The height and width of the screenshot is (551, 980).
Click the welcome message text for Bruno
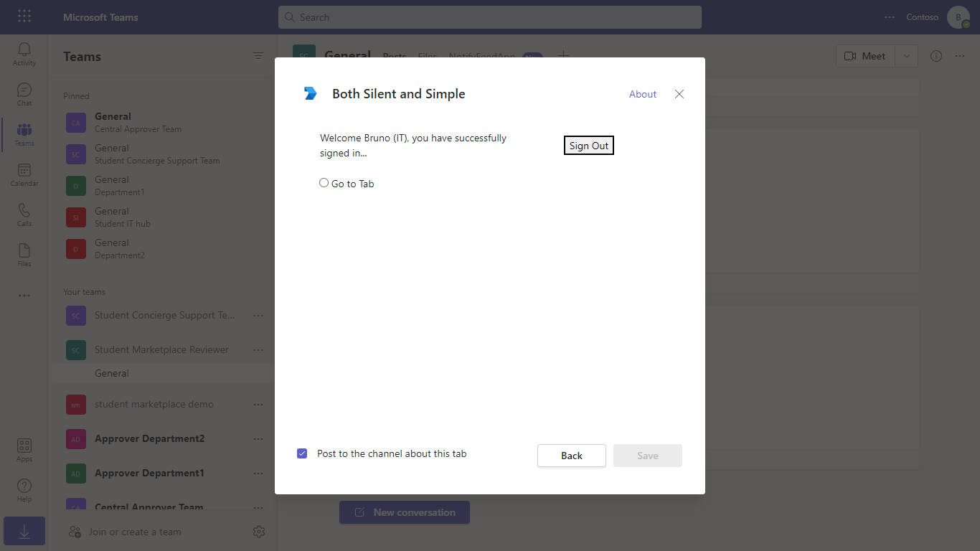[x=413, y=145]
